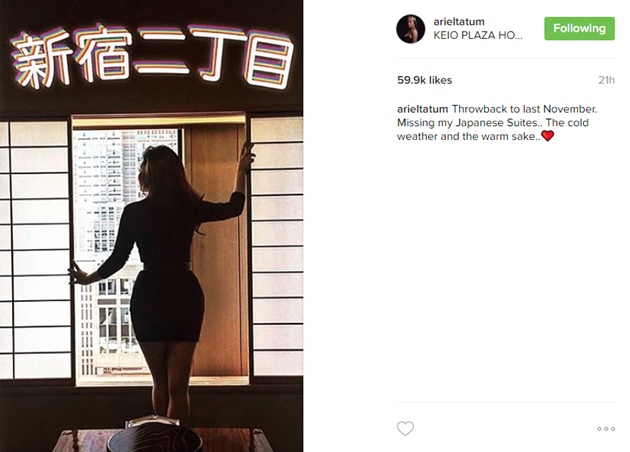Image resolution: width=630 pixels, height=452 pixels.
Task: Open arieltatum username beside the avatar
Action: pyautogui.click(x=459, y=22)
